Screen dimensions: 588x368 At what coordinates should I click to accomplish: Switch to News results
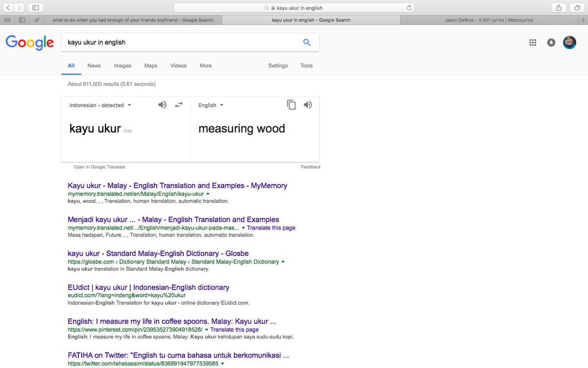pyautogui.click(x=94, y=66)
